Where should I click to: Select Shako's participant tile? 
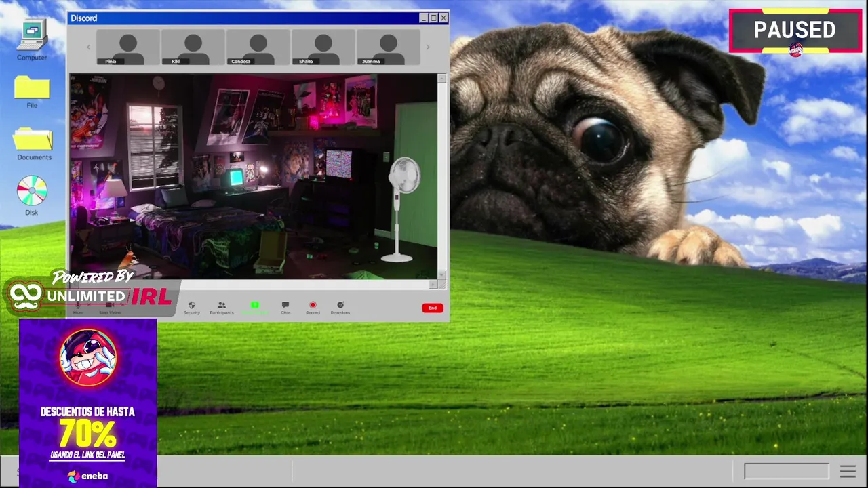point(323,47)
